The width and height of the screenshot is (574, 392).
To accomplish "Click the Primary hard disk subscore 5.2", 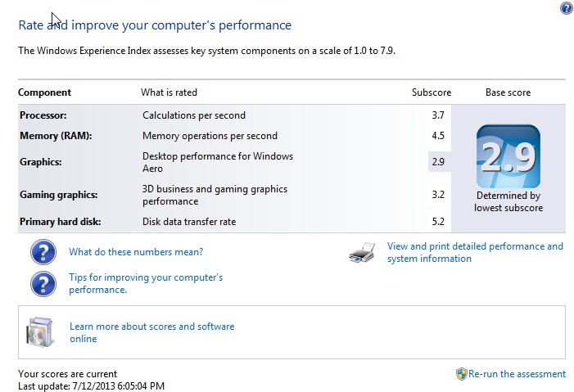I will click(438, 222).
